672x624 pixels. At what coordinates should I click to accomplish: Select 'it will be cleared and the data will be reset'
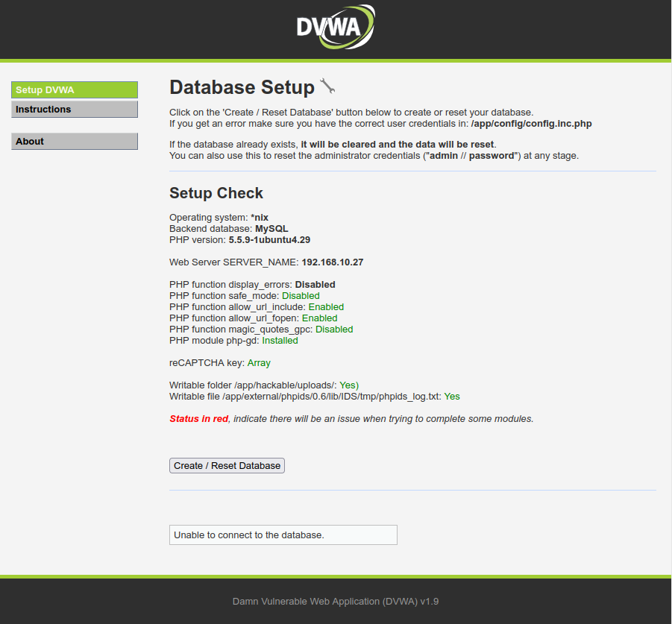[398, 145]
